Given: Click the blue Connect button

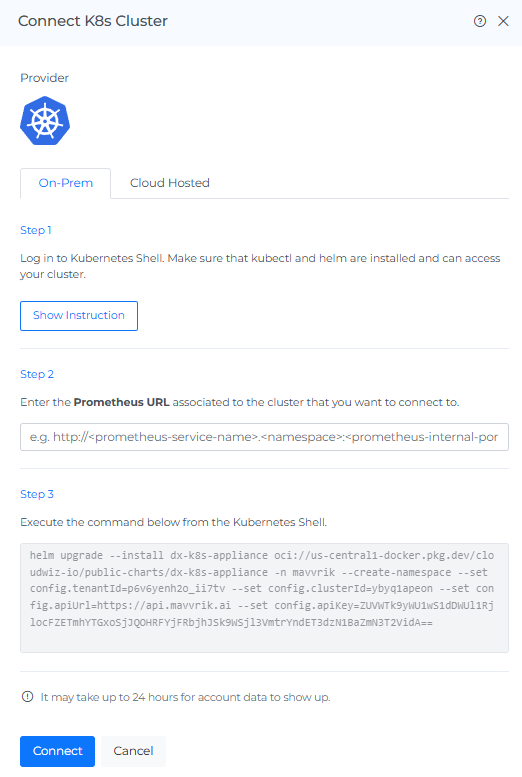Looking at the screenshot, I should tap(58, 751).
